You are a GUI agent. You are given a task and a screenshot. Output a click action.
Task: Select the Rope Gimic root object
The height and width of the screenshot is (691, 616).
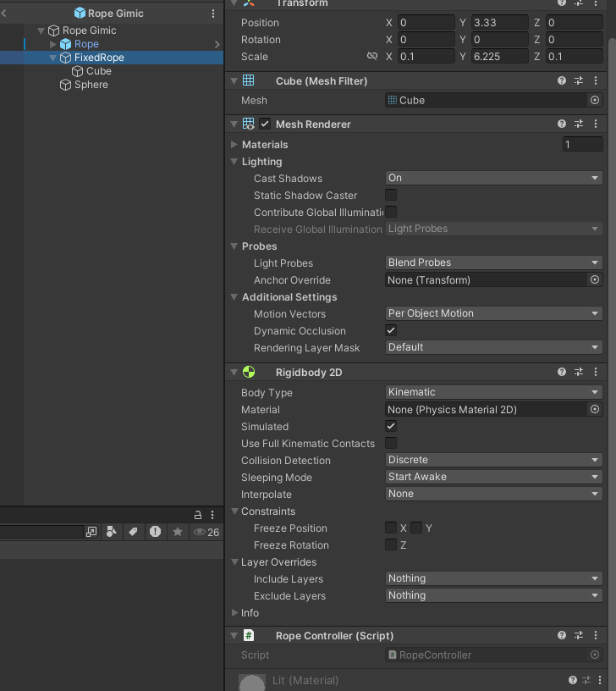click(89, 30)
